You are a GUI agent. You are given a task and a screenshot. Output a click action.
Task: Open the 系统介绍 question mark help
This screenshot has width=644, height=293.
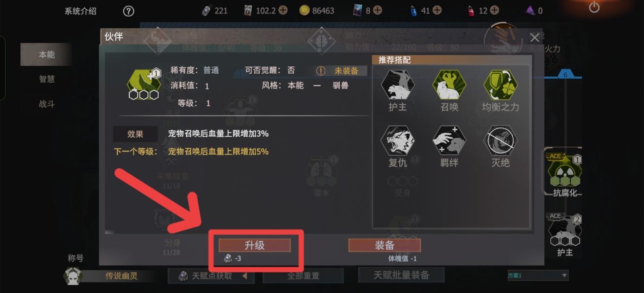pyautogui.click(x=128, y=11)
